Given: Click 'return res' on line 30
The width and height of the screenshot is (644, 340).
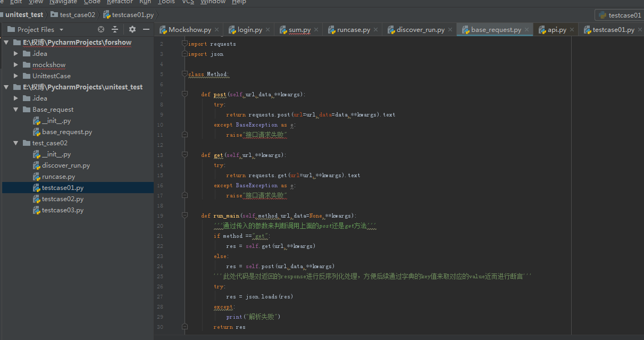Looking at the screenshot, I should pos(230,327).
